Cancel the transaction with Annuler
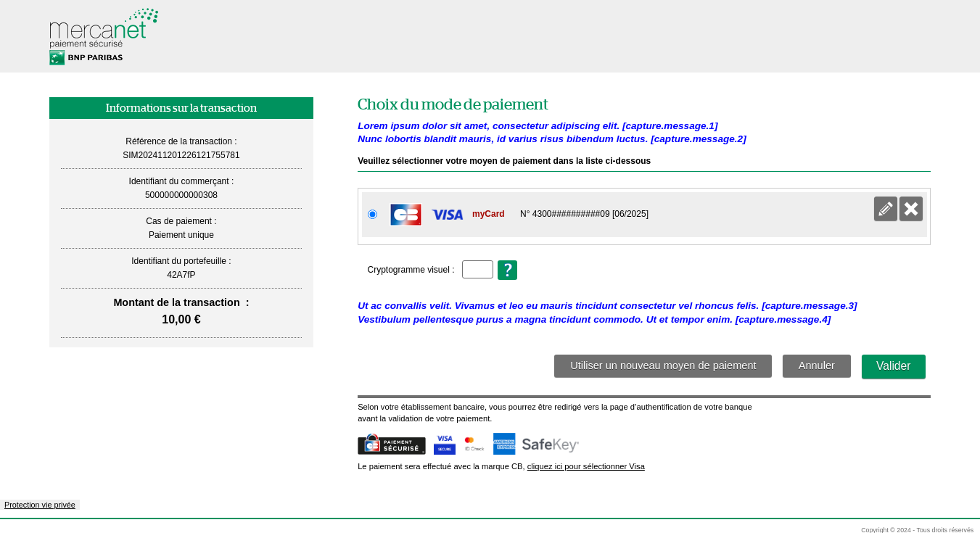Viewport: 980px width, 533px height. [816, 366]
